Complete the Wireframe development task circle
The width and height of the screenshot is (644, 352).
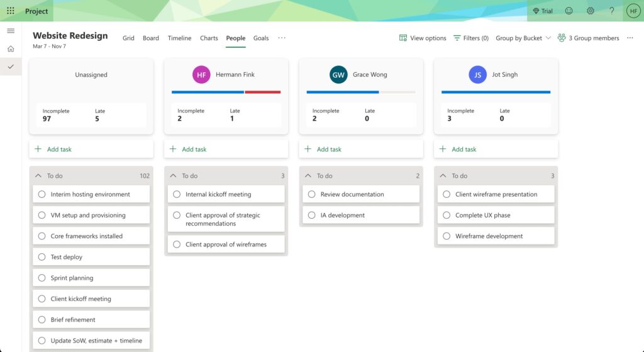(447, 236)
